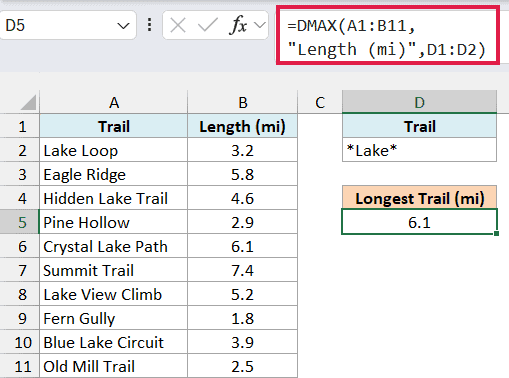Select the Fern Gully cell
This screenshot has height=378, width=509.
[x=114, y=318]
